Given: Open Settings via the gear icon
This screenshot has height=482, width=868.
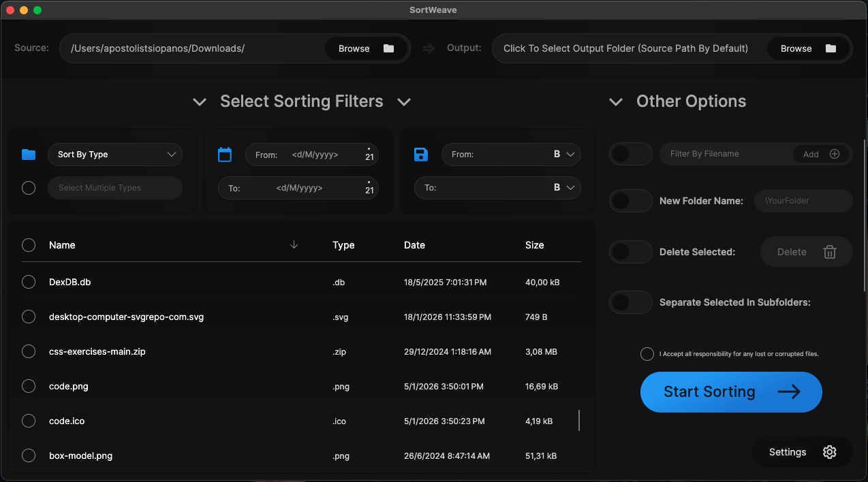Looking at the screenshot, I should pyautogui.click(x=829, y=452).
